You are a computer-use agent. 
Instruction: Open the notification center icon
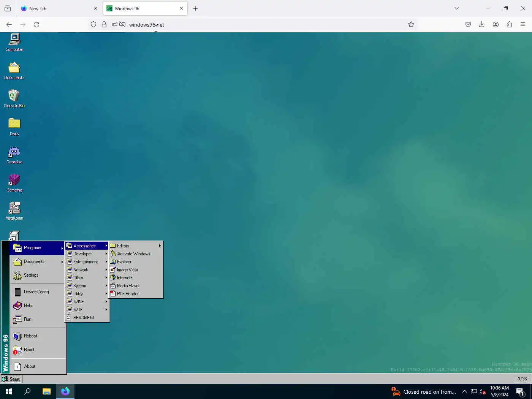pos(521,392)
